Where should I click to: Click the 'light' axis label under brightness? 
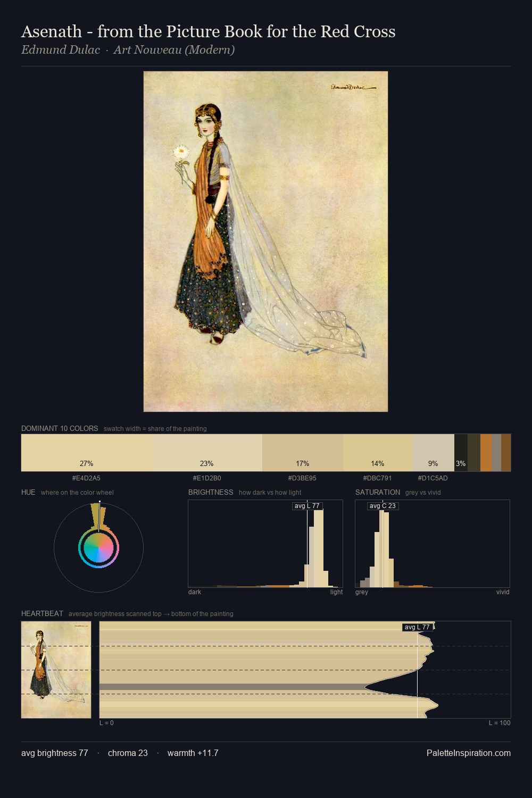[336, 592]
